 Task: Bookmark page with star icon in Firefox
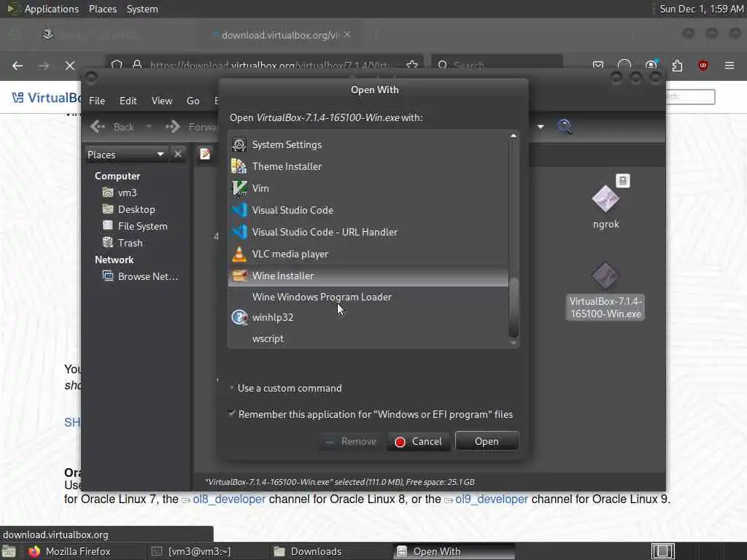tap(412, 65)
